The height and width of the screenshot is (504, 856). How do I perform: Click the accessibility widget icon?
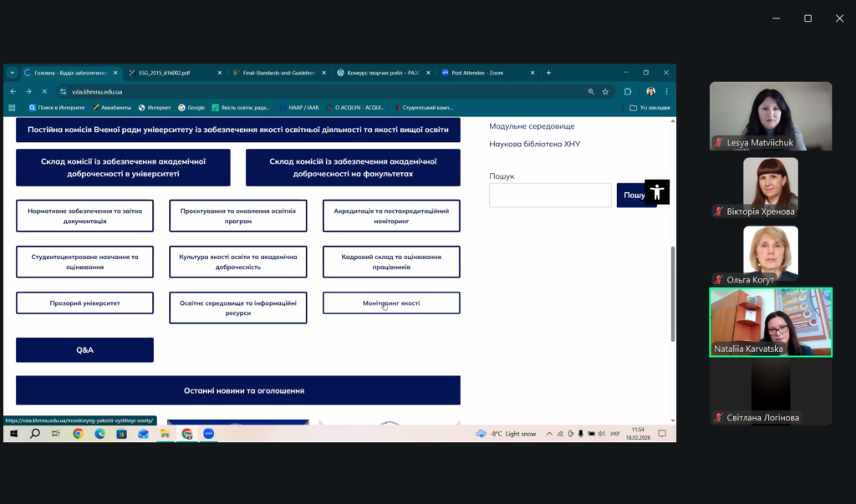point(657,191)
